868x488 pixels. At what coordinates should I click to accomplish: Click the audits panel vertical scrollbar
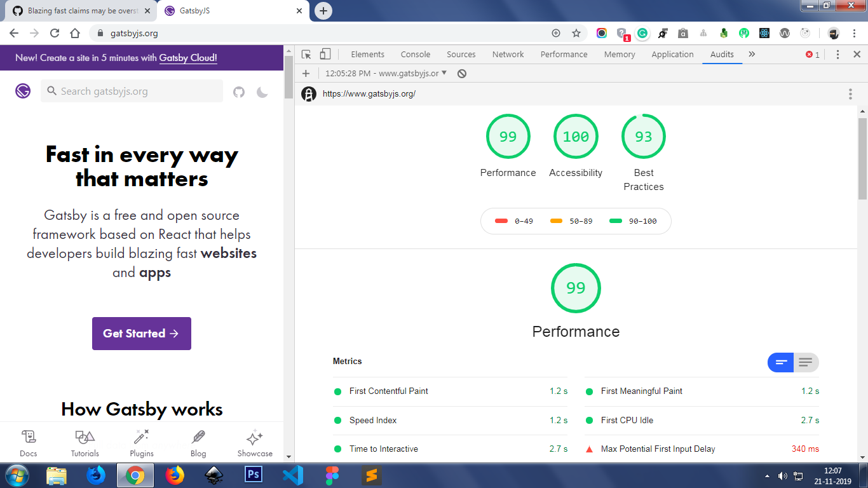click(862, 159)
